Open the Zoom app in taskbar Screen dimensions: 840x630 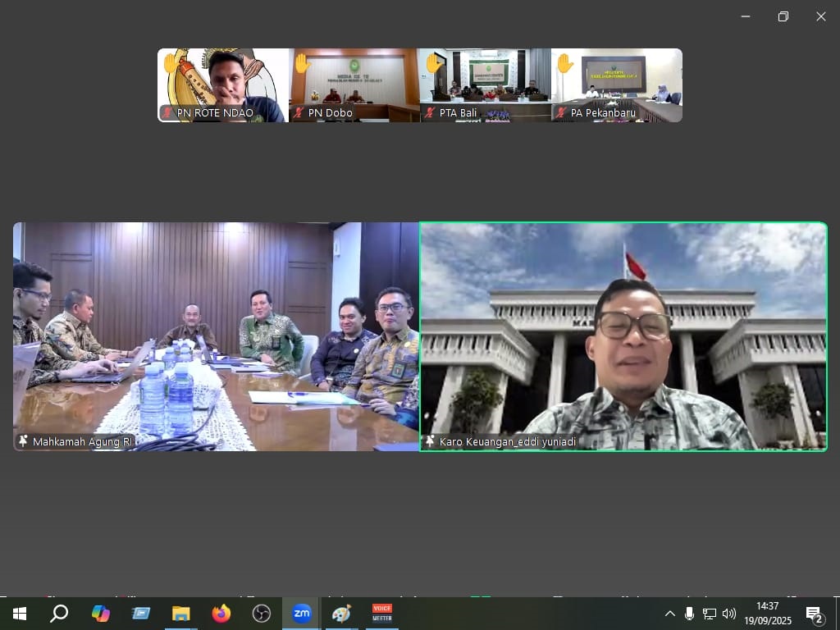(x=302, y=614)
